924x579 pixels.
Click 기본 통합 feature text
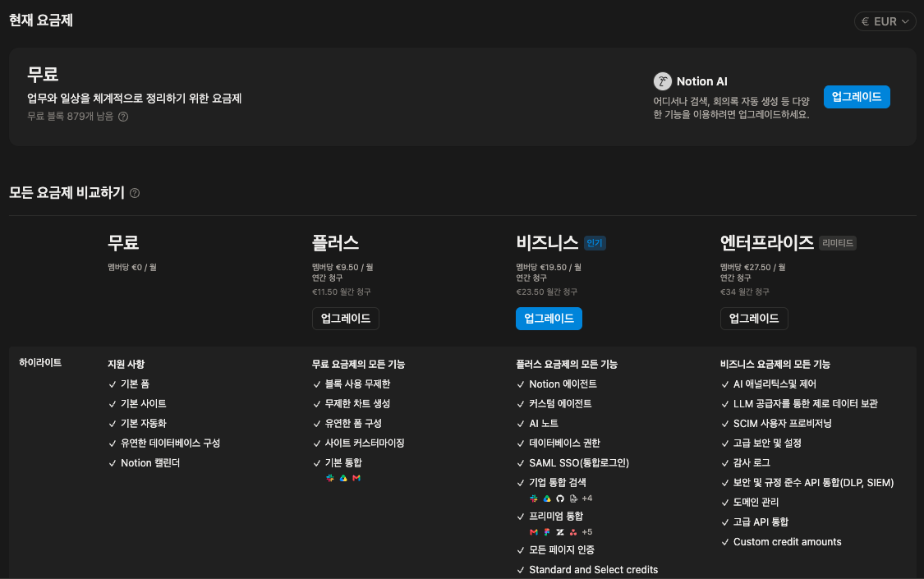[343, 463]
